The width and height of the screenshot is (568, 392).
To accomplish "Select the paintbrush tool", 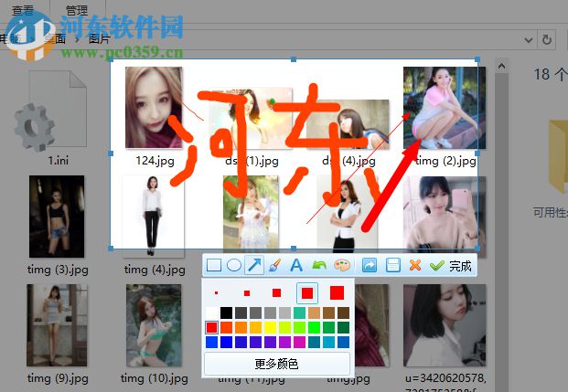I will 275,266.
